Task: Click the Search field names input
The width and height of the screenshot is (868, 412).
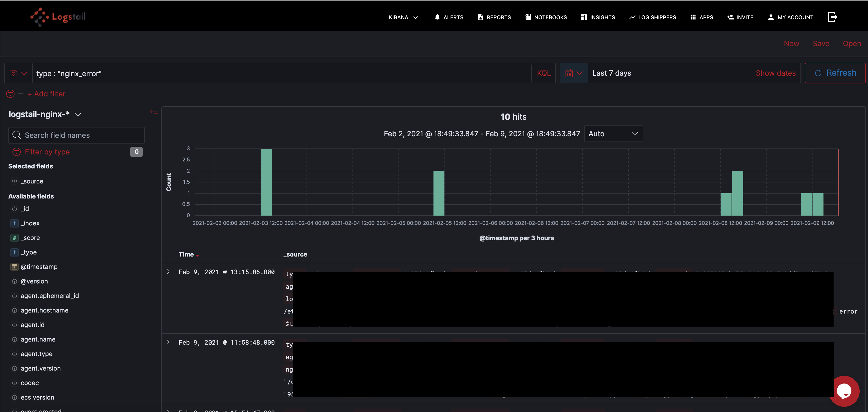Action: click(x=77, y=135)
